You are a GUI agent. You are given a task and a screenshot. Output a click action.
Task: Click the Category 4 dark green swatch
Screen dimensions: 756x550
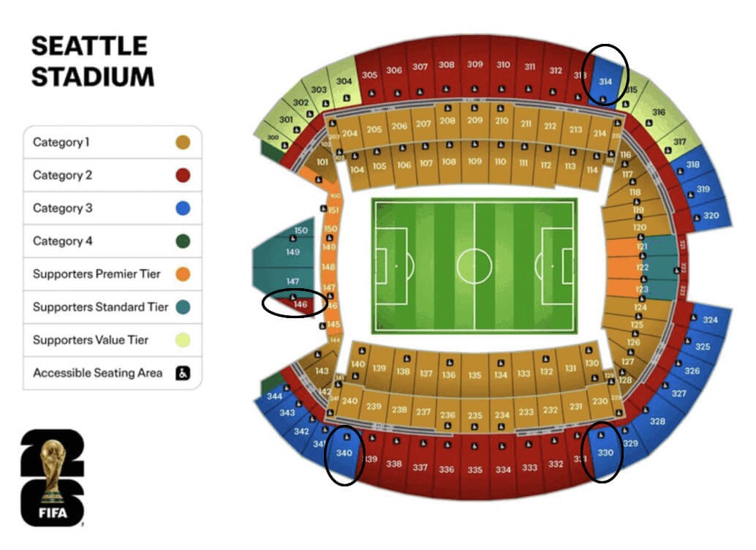pos(183,241)
